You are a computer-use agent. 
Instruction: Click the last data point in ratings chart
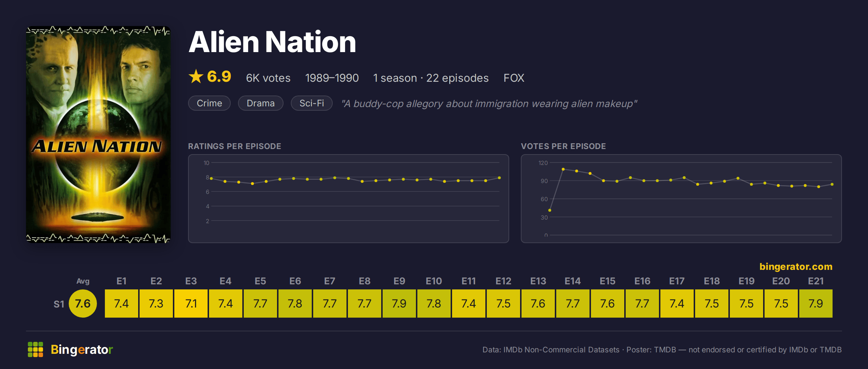(499, 178)
